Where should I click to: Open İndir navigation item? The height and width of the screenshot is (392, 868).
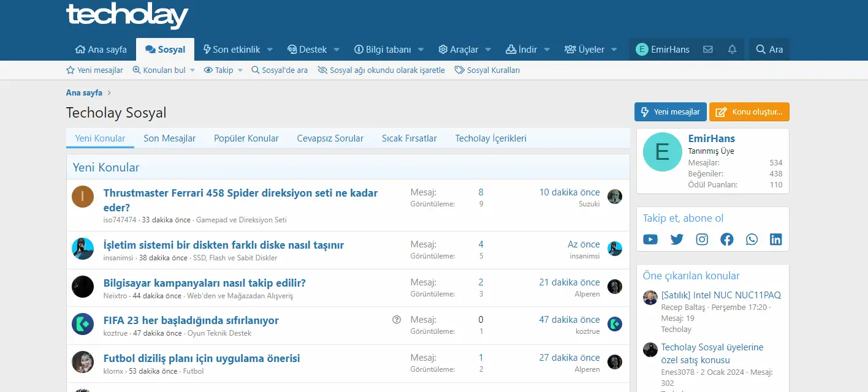(521, 50)
